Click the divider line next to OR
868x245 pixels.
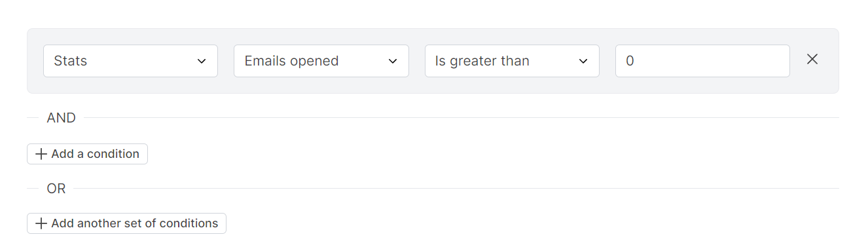456,189
